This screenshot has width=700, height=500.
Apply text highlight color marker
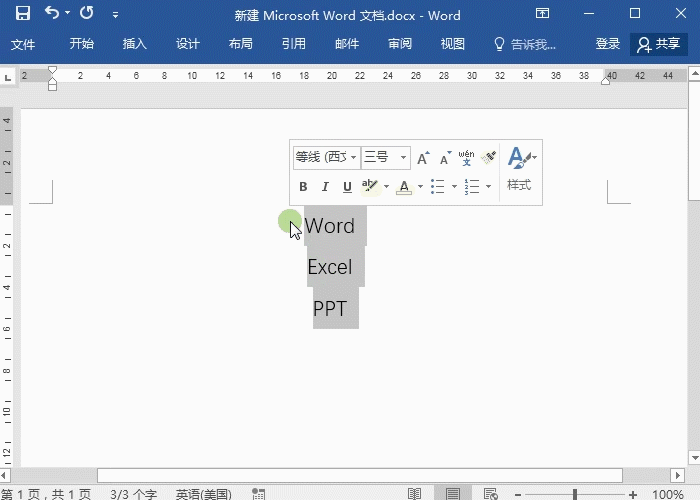coord(370,187)
